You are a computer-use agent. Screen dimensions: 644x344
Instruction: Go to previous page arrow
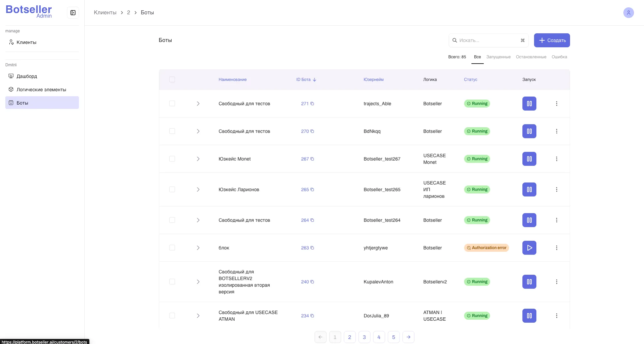point(320,337)
